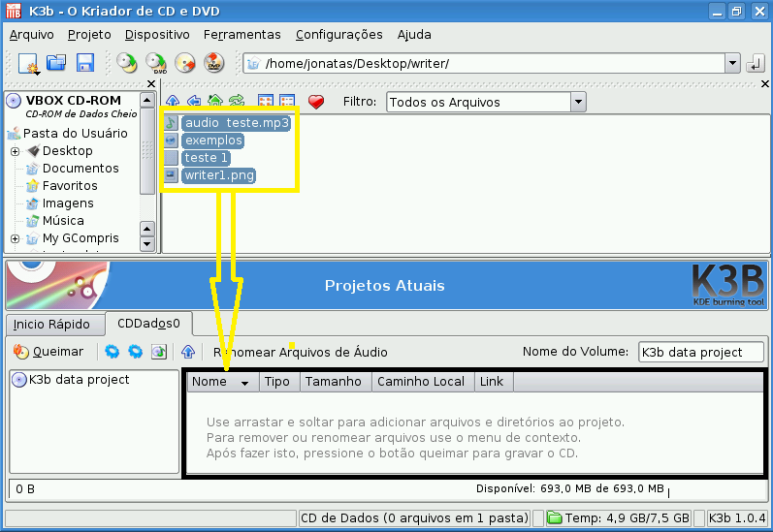The image size is (773, 532).
Task: Open the Arquivo menu
Action: coord(32,35)
